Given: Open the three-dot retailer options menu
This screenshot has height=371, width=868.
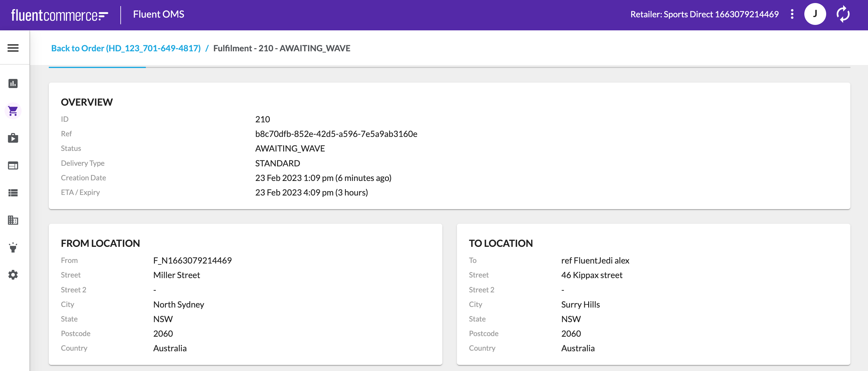Looking at the screenshot, I should (x=792, y=14).
